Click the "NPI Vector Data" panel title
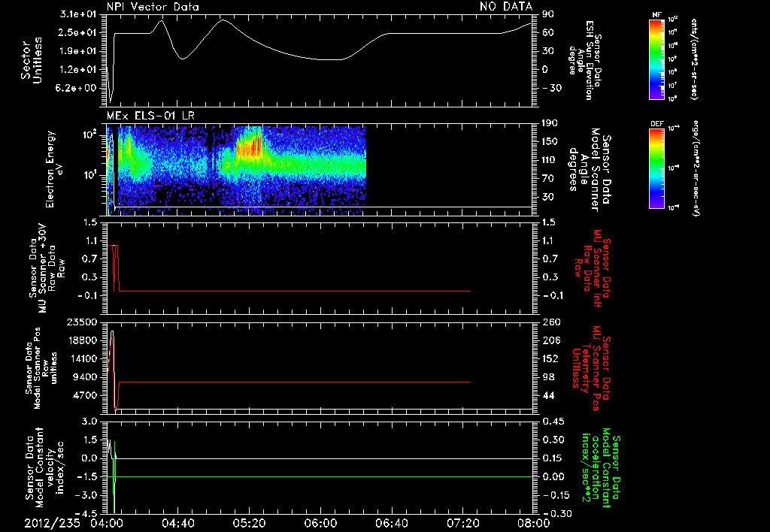Screen dimensions: 770x532 point(153,7)
